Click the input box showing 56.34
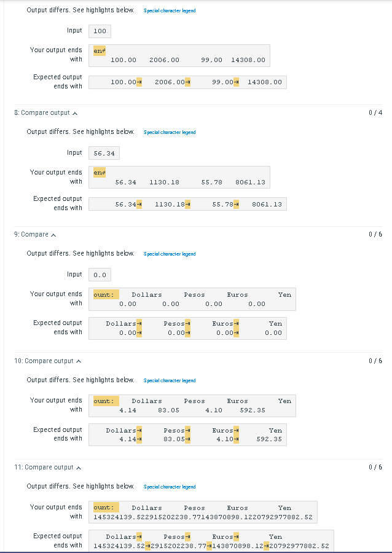The image size is (392, 553). [104, 153]
